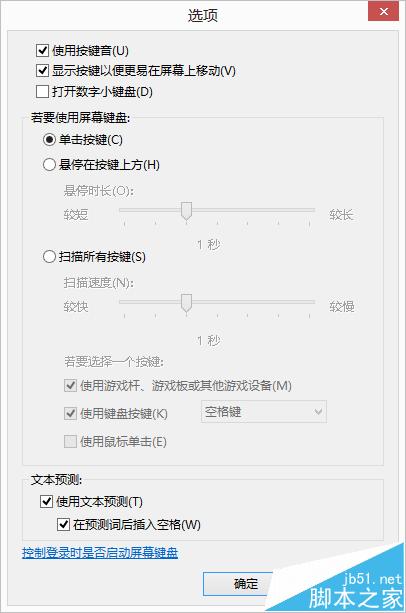
Task: Click the 空格键 combo box arrow
Action: tap(318, 412)
